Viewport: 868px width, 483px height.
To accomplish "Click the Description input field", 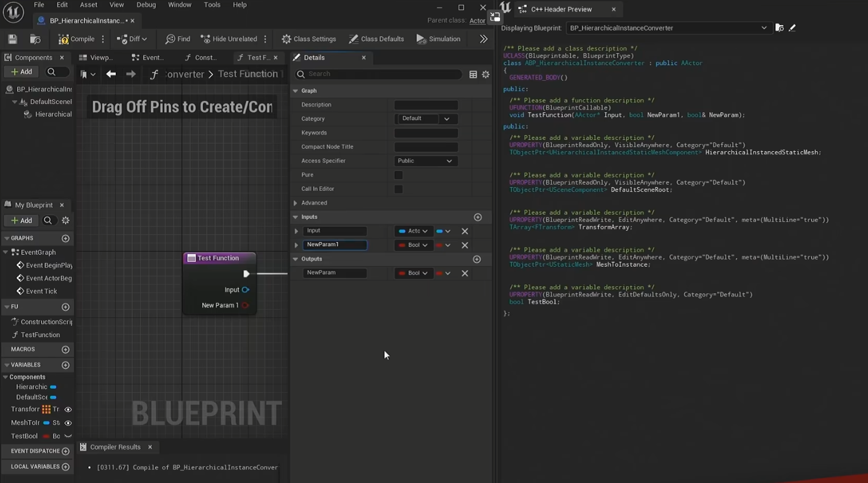I will pyautogui.click(x=426, y=105).
